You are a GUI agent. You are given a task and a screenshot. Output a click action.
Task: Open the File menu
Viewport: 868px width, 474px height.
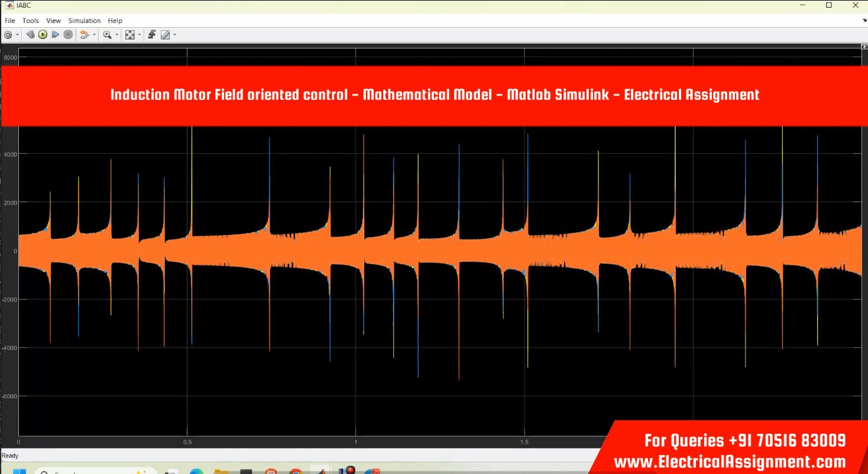[10, 21]
